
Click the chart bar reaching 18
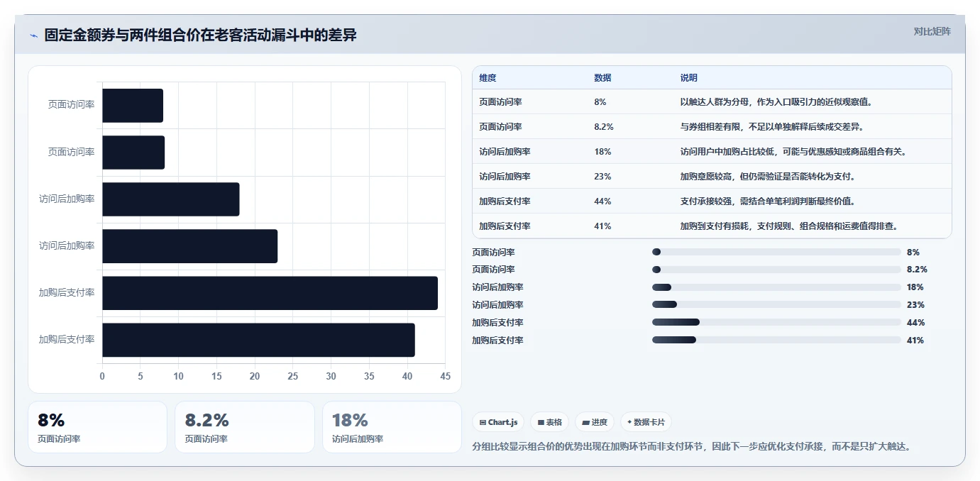171,199
